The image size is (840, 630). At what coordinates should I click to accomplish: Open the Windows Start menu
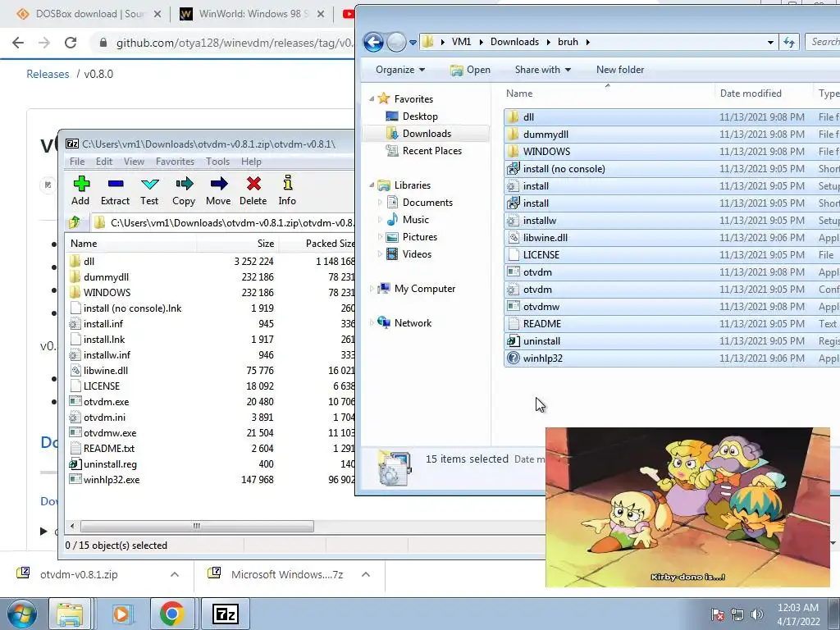click(x=21, y=614)
